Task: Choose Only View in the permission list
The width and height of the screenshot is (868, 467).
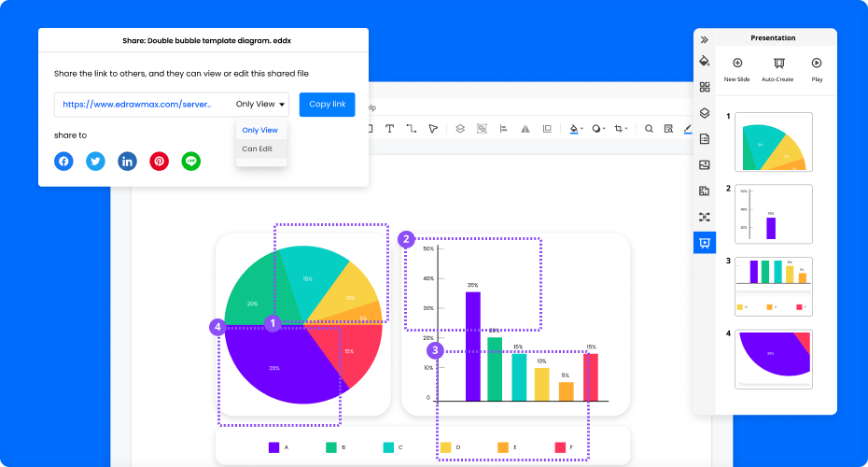Action: pyautogui.click(x=259, y=130)
